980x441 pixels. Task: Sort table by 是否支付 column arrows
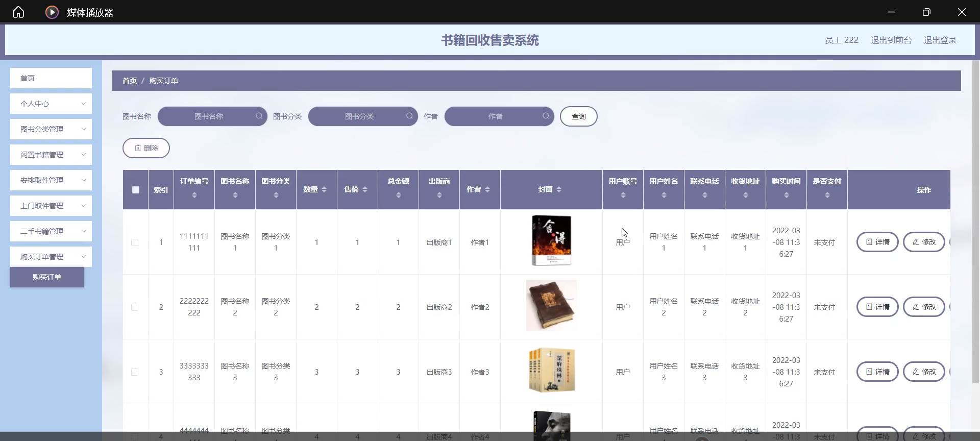pyautogui.click(x=827, y=195)
